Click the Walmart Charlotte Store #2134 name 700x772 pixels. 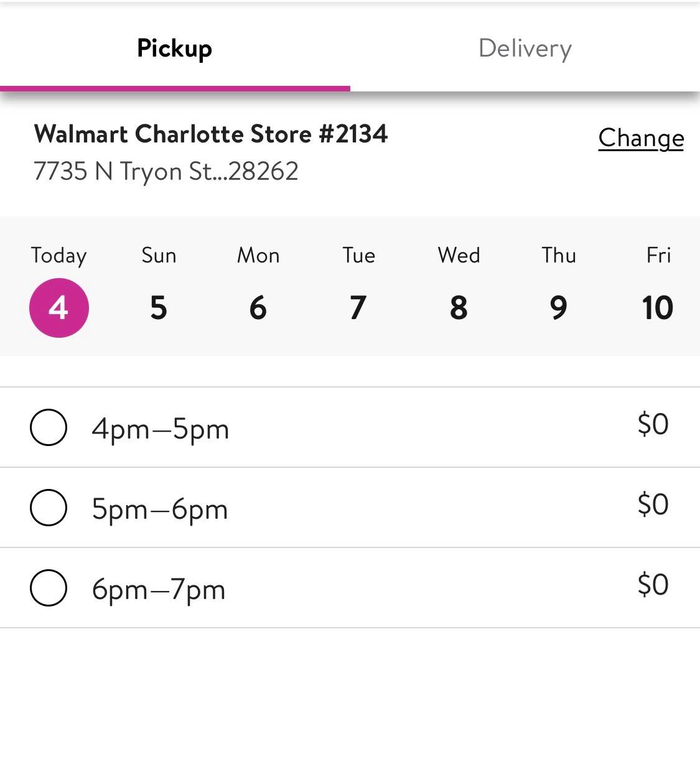(x=211, y=134)
